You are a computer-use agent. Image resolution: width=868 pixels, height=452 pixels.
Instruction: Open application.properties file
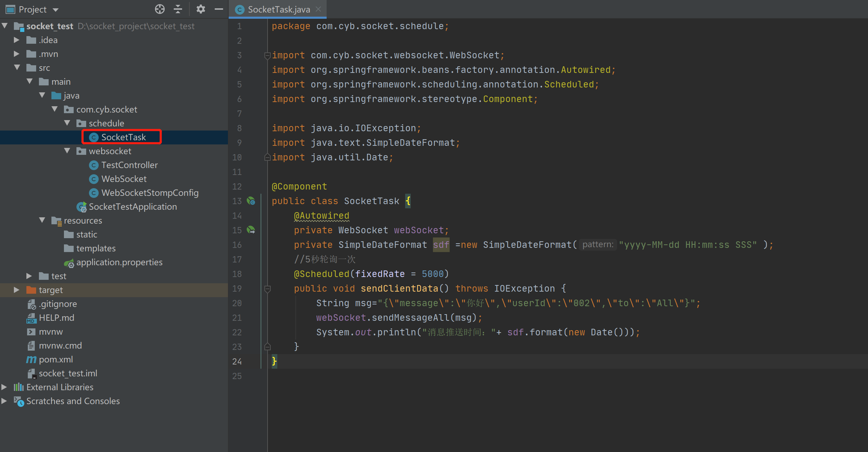[x=119, y=262]
